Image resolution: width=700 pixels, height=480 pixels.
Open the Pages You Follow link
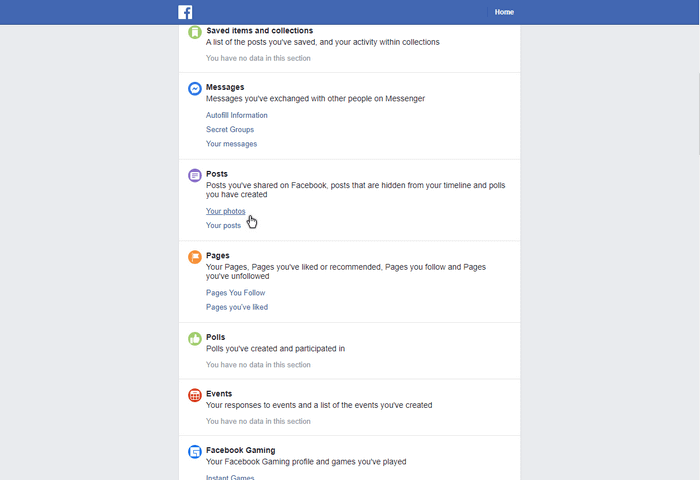(235, 293)
